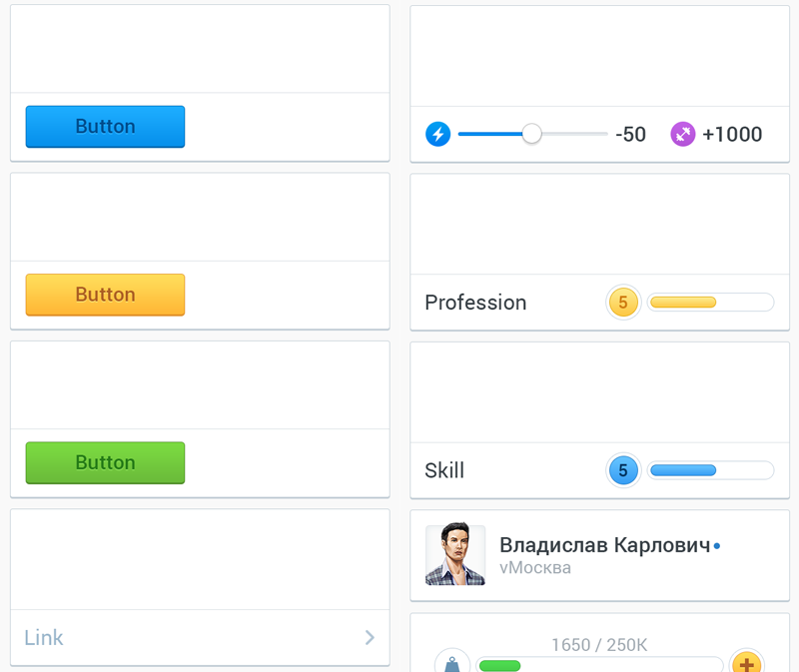The width and height of the screenshot is (799, 672).
Task: Click the blue level 5 badge beside Skill
Action: point(623,469)
